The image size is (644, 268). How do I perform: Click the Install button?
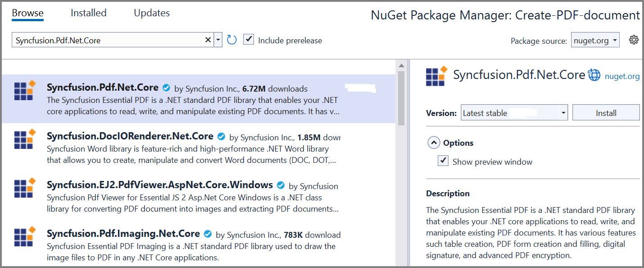pyautogui.click(x=606, y=112)
